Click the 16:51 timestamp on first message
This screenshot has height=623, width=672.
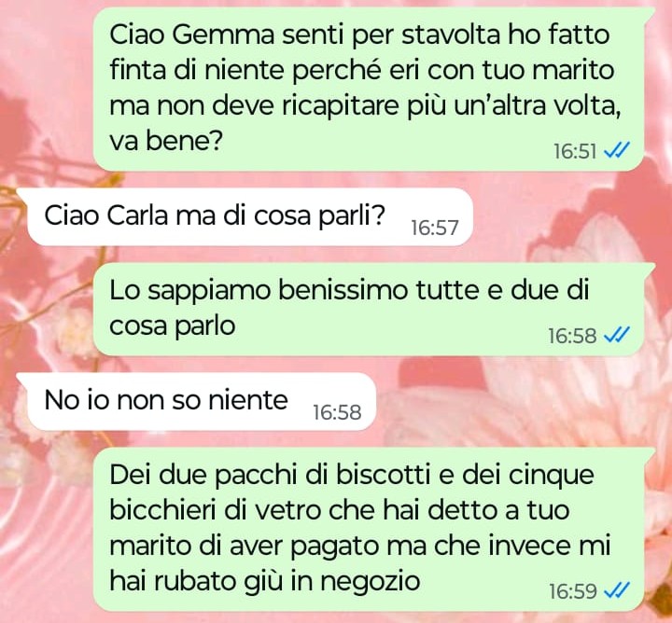tap(575, 152)
